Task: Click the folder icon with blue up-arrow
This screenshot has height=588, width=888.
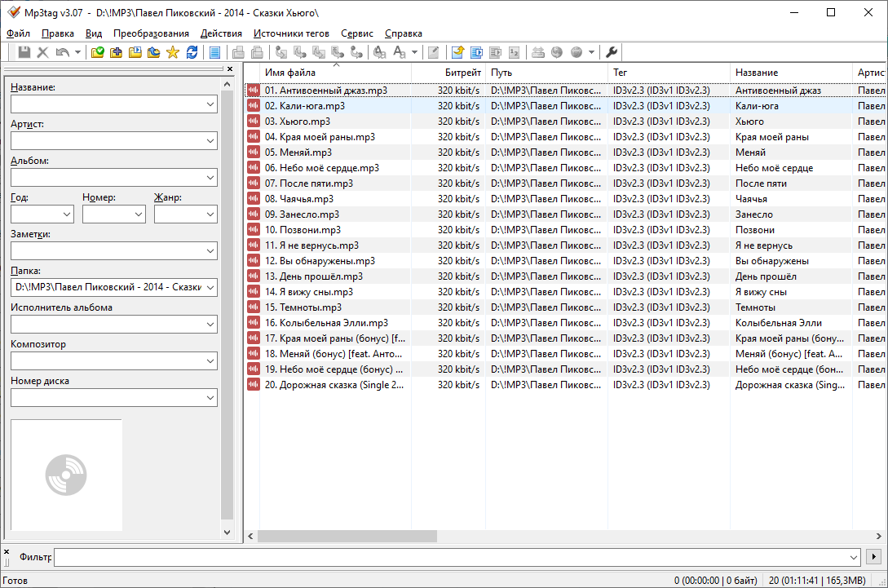Action: tap(153, 52)
